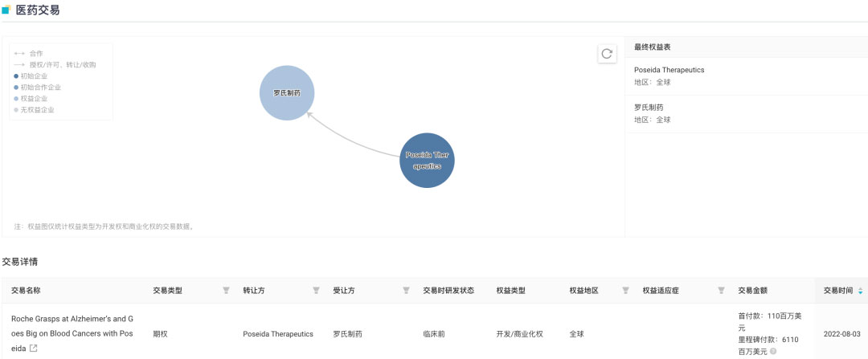
Task: Open the external link icon beside the deal name
Action: 34,349
